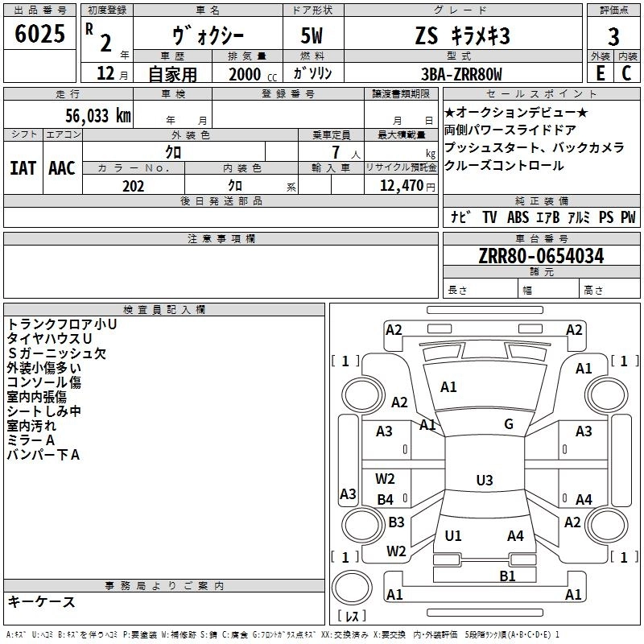Click the model code 3BA-ZRR80W
Screen dimensions: 644x644
coord(461,74)
